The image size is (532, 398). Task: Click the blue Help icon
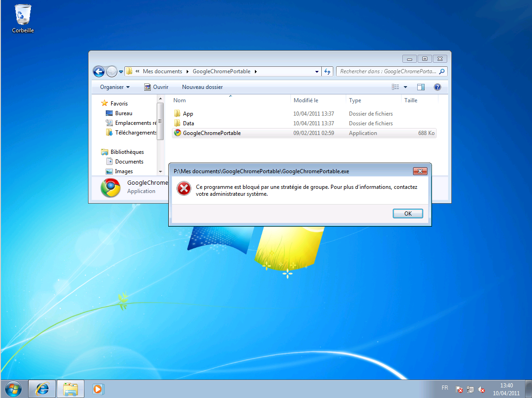click(437, 87)
